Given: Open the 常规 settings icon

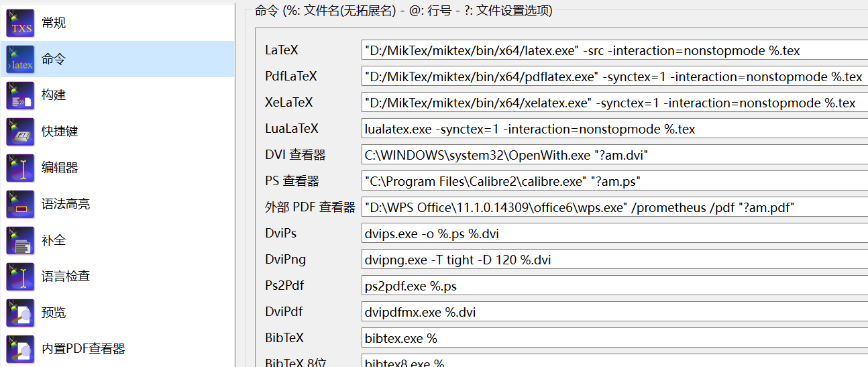Looking at the screenshot, I should 20,23.
